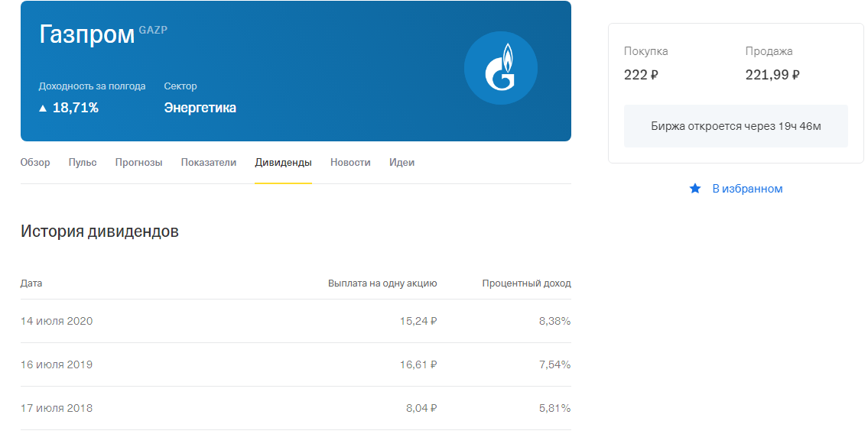868x434 pixels.
Task: Select the 17 июля 2018 date cell
Action: pyautogui.click(x=57, y=409)
